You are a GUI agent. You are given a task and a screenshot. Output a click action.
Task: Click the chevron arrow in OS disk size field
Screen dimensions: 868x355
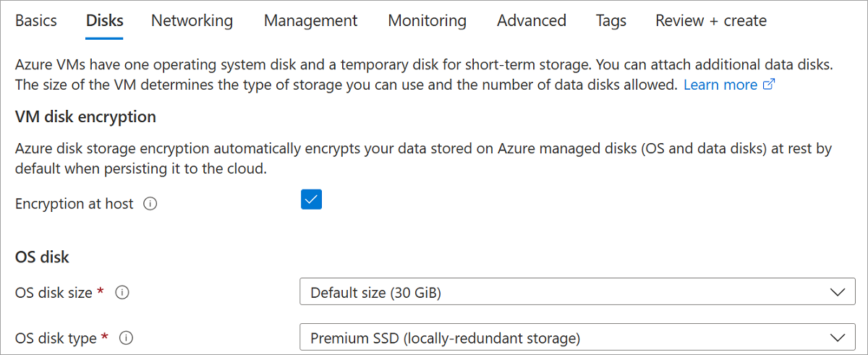point(838,293)
